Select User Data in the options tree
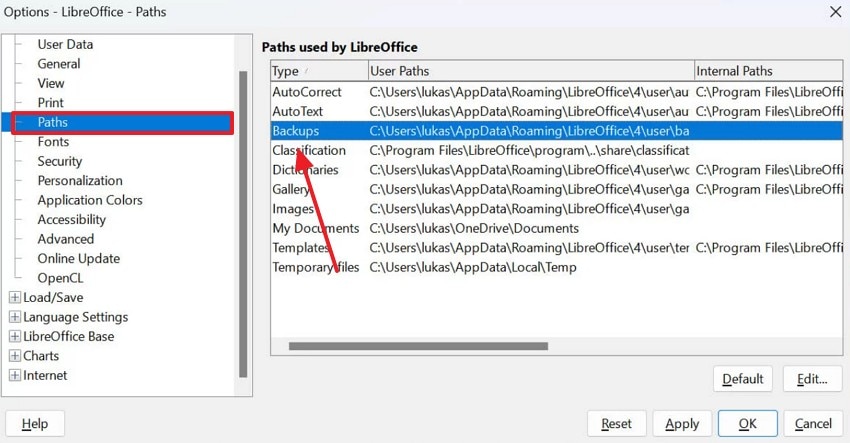 point(65,44)
